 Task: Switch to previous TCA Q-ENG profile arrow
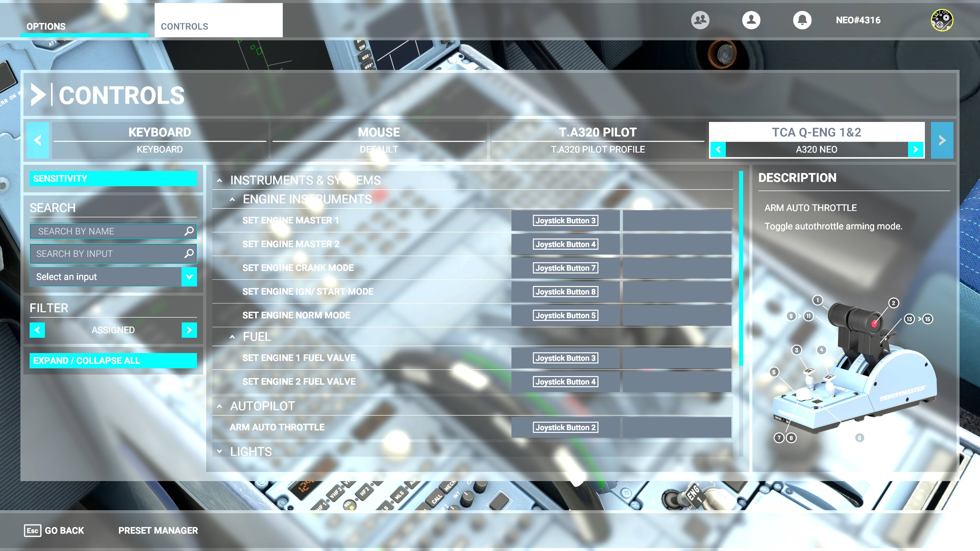pyautogui.click(x=718, y=149)
